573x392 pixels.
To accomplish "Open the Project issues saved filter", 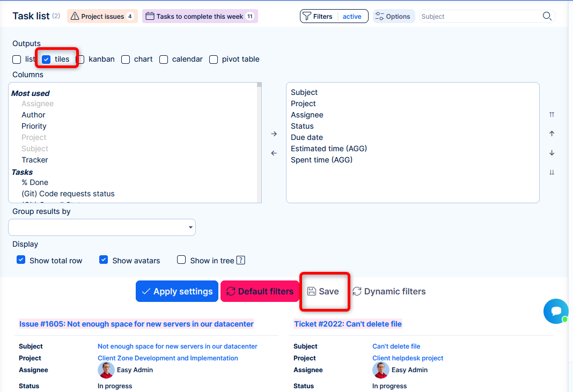I will (x=102, y=16).
